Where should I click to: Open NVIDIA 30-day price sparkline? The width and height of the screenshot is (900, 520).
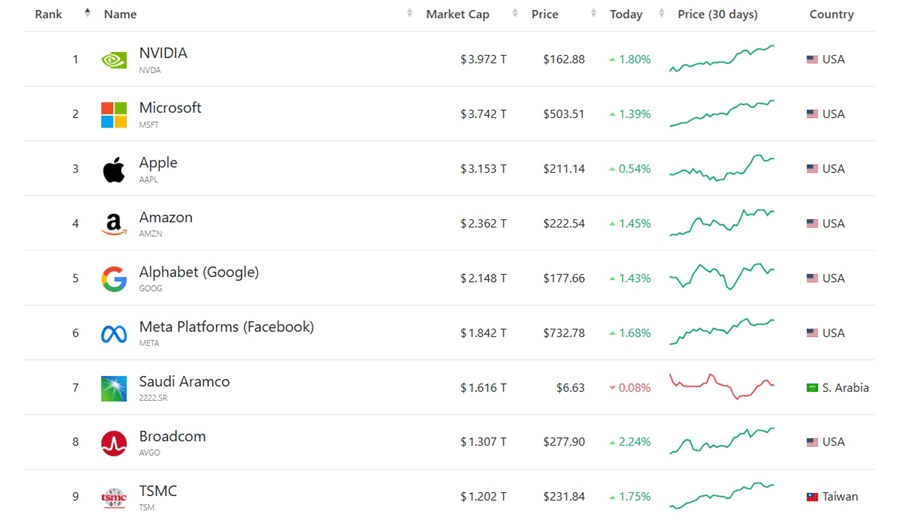click(x=721, y=59)
